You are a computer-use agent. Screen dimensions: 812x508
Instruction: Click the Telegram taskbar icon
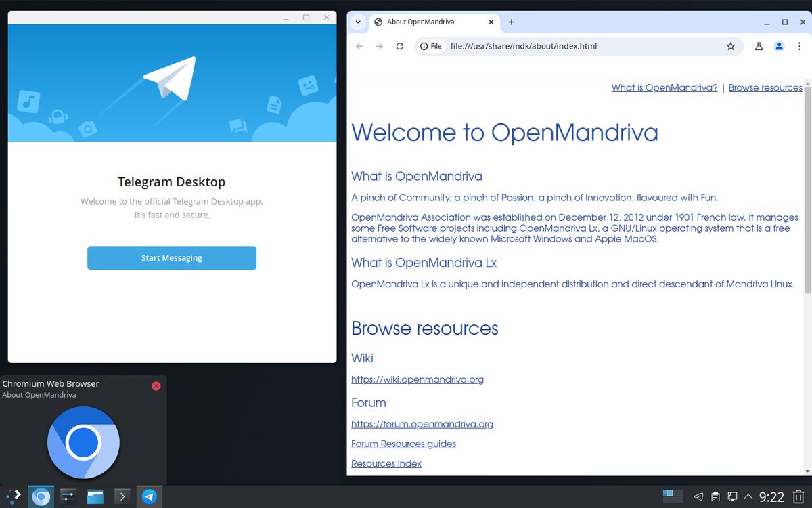click(x=150, y=497)
